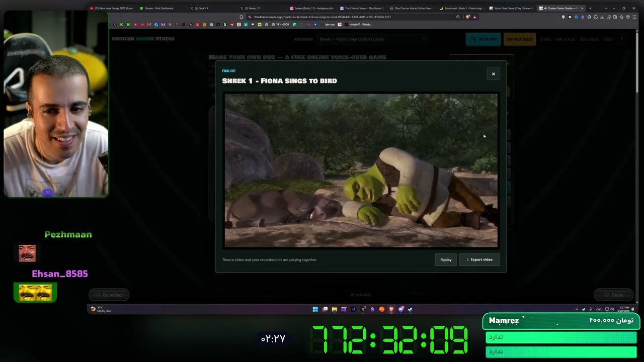Open the YT > GROK bookmark

click(x=281, y=24)
